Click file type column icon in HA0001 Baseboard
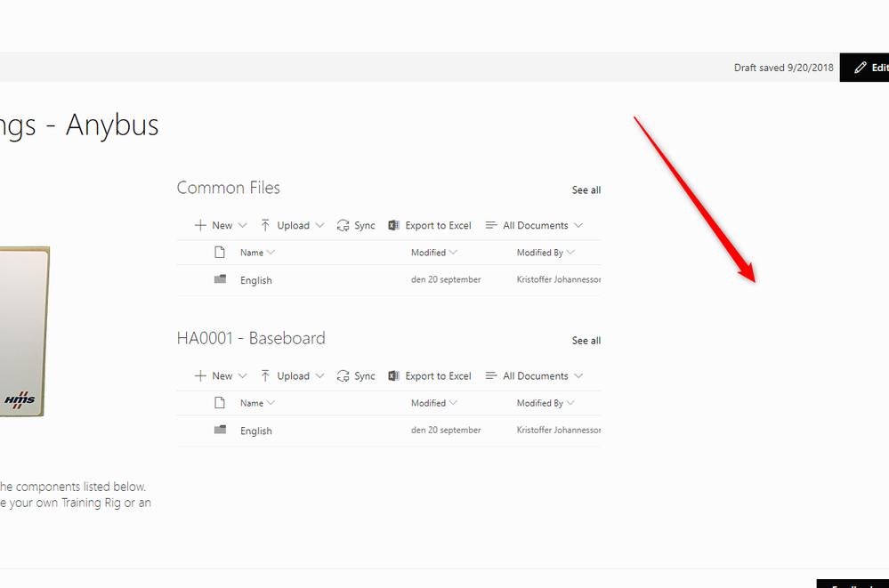889x588 pixels. pos(220,403)
